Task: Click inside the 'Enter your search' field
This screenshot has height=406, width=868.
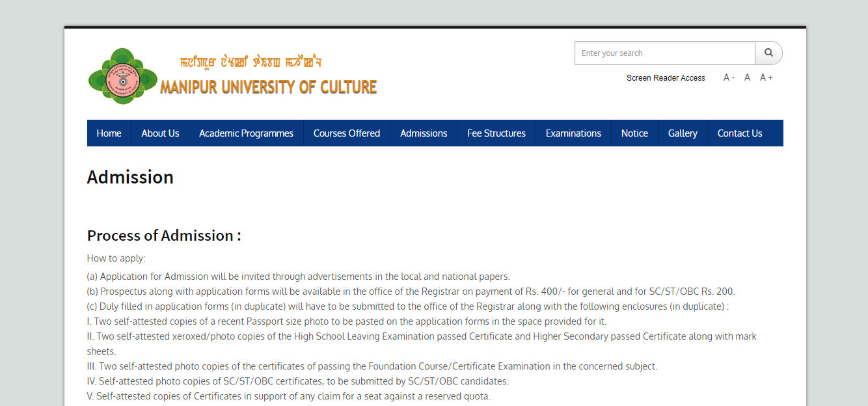Action: tap(664, 53)
